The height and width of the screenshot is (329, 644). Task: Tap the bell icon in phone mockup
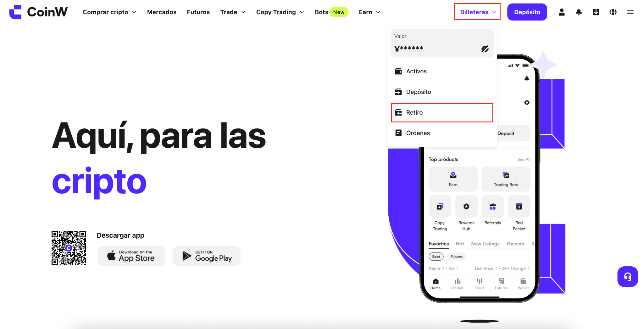click(527, 78)
